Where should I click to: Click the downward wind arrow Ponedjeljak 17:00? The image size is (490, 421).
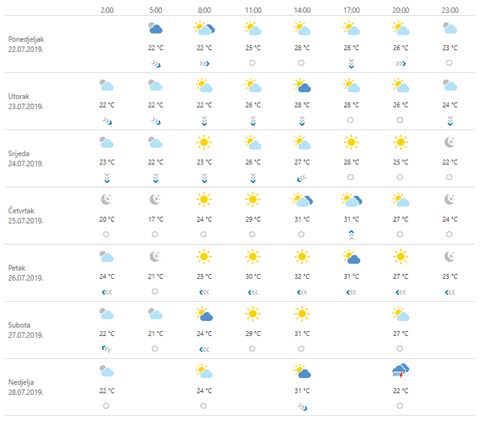pyautogui.click(x=351, y=64)
